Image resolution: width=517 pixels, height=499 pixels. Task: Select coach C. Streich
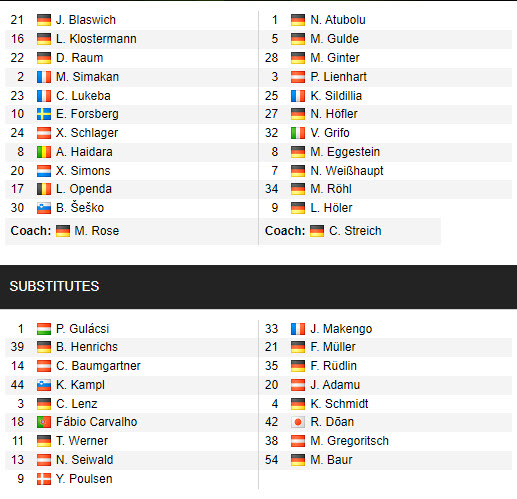pos(355,231)
